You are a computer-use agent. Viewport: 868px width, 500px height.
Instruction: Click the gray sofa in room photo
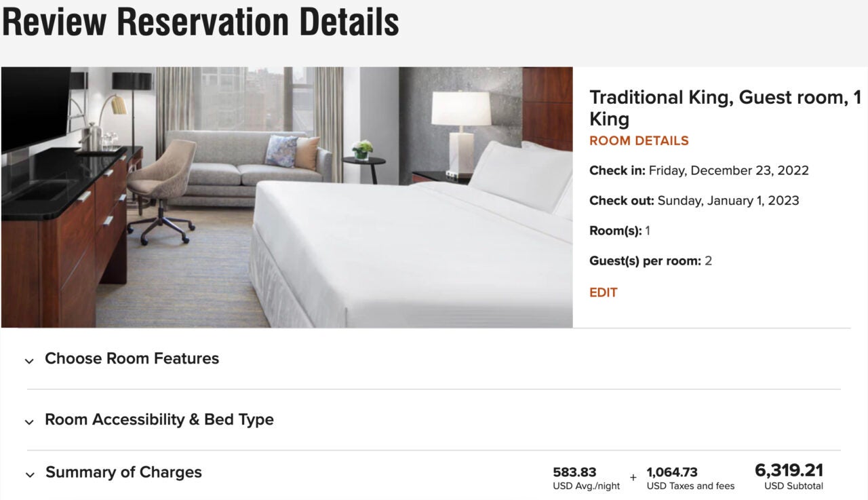(x=231, y=163)
